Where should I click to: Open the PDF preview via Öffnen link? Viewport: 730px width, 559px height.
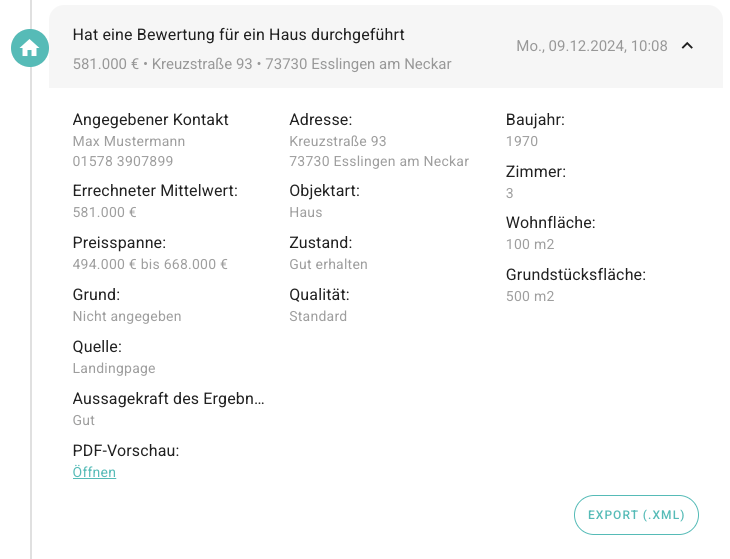pos(94,472)
